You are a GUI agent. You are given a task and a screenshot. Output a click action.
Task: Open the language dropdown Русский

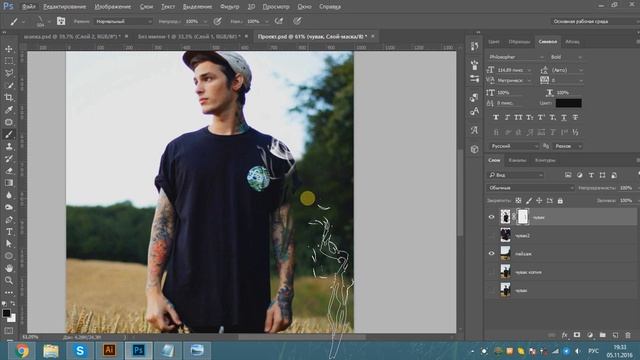click(514, 146)
